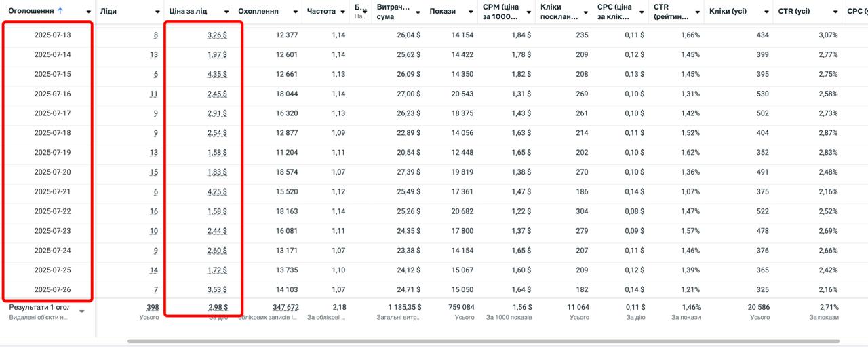868x347 pixels.
Task: Open the Ціна за лід column dropdown
Action: tap(226, 12)
